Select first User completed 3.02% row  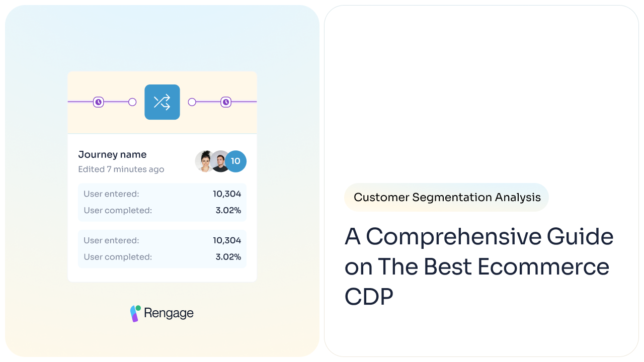pyautogui.click(x=162, y=210)
